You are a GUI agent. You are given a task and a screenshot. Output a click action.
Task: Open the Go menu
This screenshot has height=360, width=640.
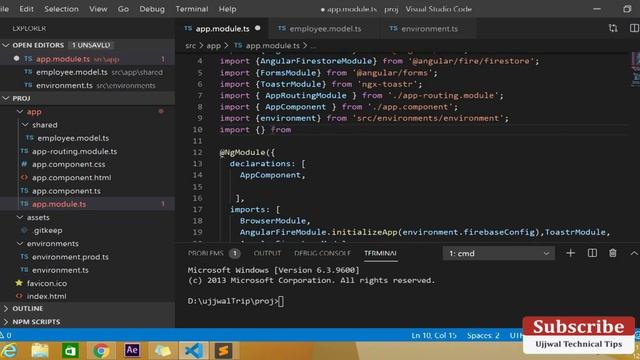click(x=123, y=9)
